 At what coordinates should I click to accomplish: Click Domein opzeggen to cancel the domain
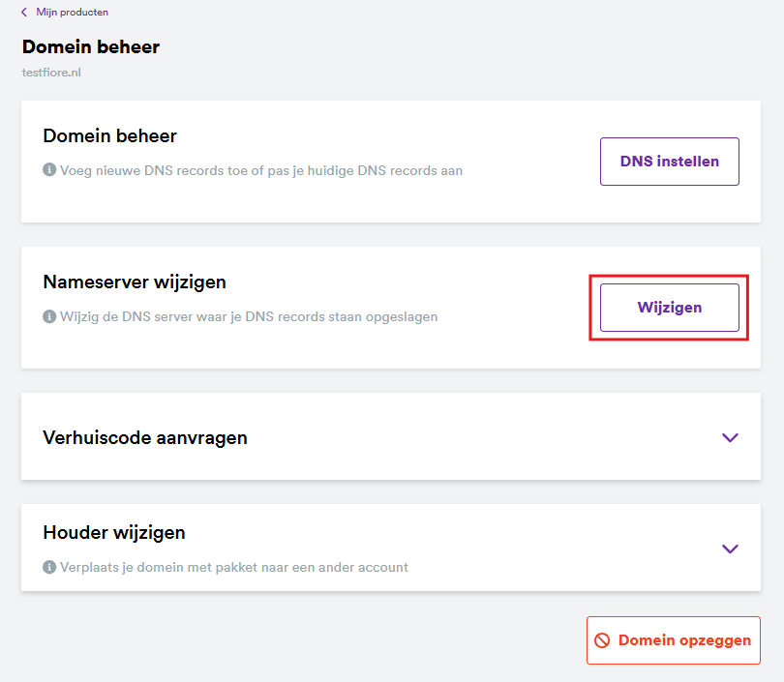pos(673,639)
